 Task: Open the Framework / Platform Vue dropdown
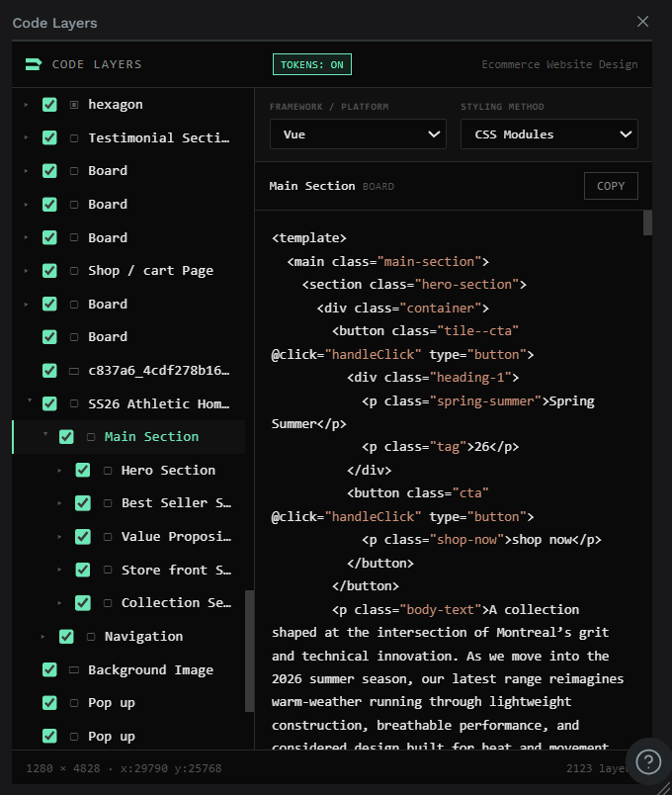(358, 134)
